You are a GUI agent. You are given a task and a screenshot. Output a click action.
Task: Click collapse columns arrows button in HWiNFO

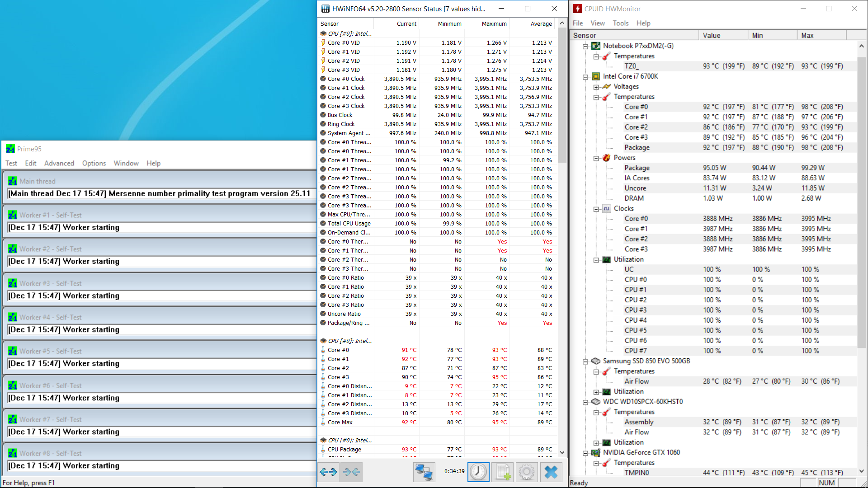pos(351,472)
